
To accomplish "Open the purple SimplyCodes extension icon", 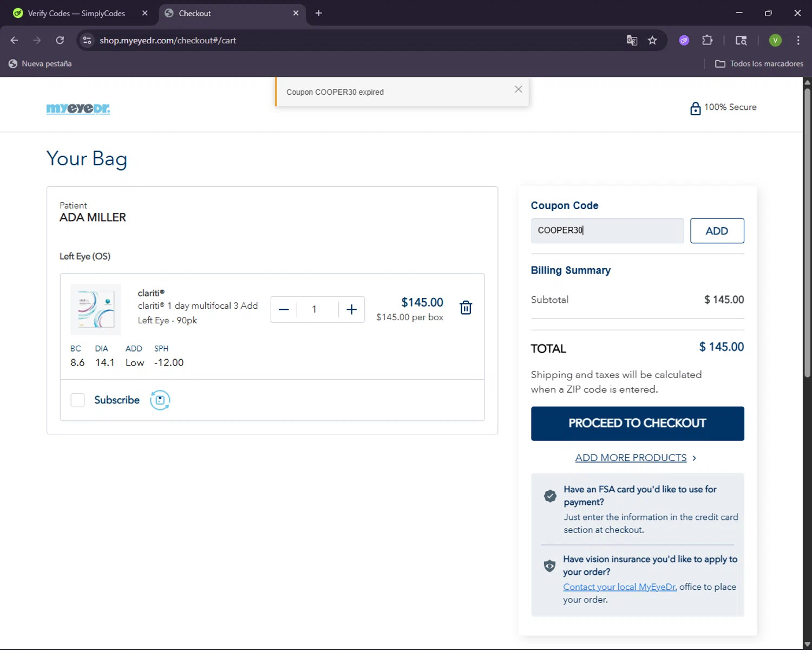I will 684,40.
